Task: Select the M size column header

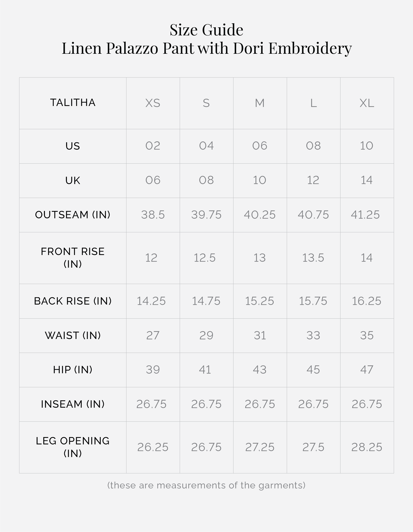Action: click(x=260, y=103)
